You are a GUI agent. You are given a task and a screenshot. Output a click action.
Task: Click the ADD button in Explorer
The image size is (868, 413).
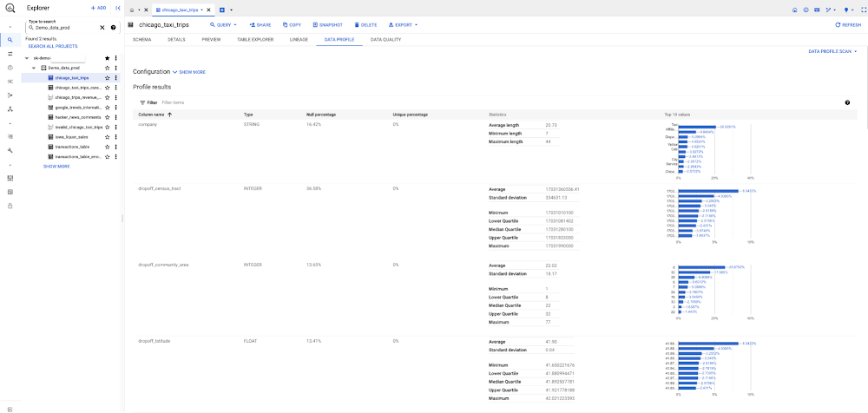[x=99, y=9]
